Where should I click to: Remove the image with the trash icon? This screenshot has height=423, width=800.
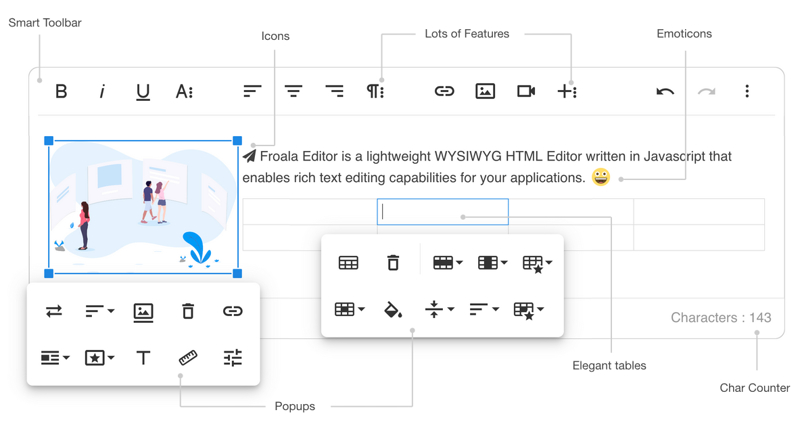tap(188, 311)
